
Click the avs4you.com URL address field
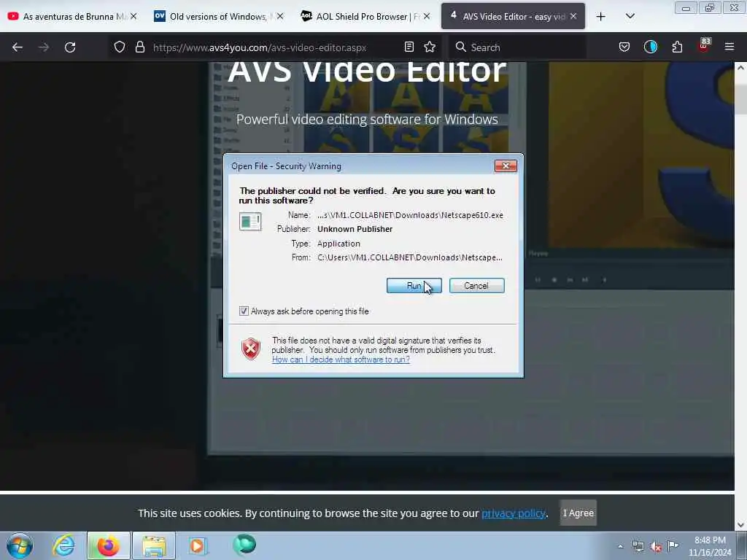pos(260,47)
